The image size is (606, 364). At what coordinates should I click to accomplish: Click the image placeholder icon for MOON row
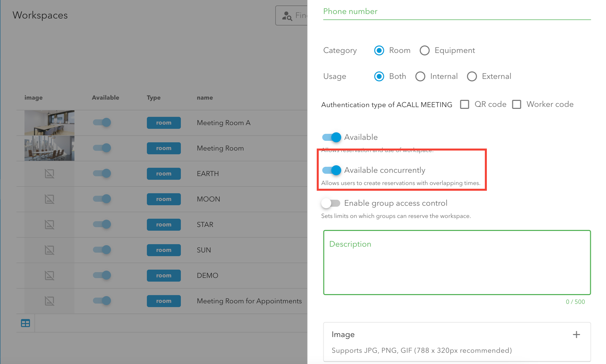[49, 199]
